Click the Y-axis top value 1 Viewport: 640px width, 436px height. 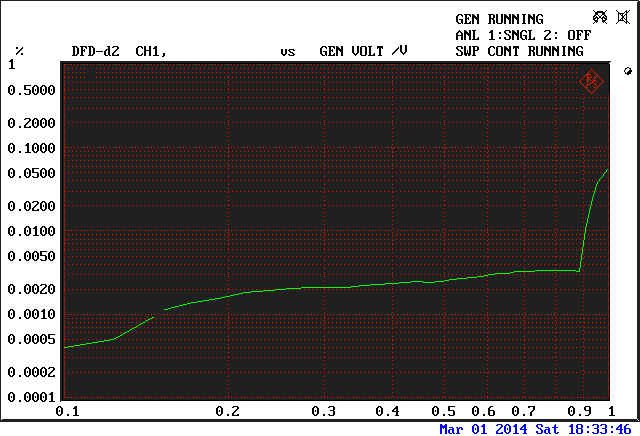pyautogui.click(x=12, y=65)
